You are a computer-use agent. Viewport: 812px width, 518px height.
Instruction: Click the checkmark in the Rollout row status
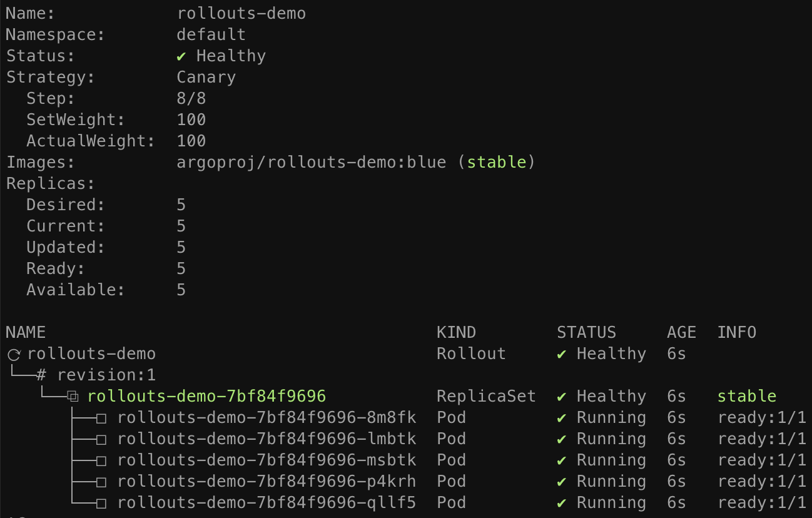click(x=562, y=354)
